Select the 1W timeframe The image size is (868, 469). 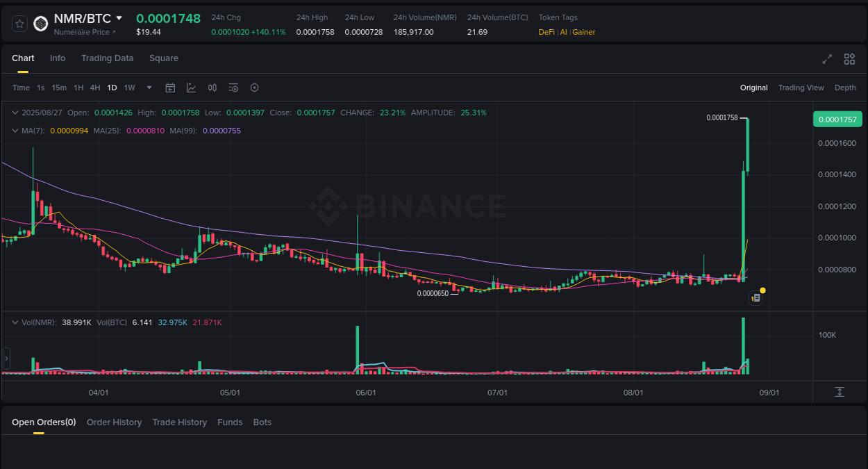click(129, 88)
